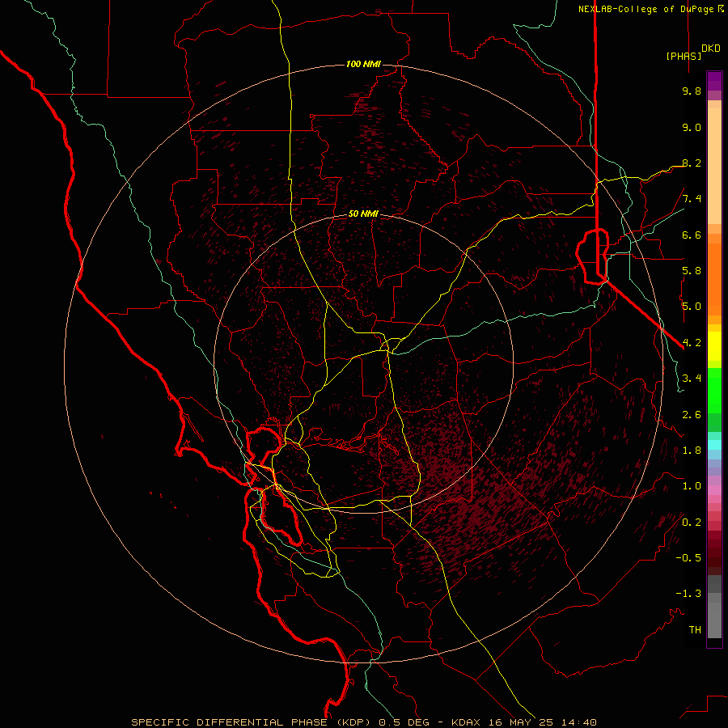Click the bright green swatch in the color bar
The image size is (728, 728).
(714, 391)
